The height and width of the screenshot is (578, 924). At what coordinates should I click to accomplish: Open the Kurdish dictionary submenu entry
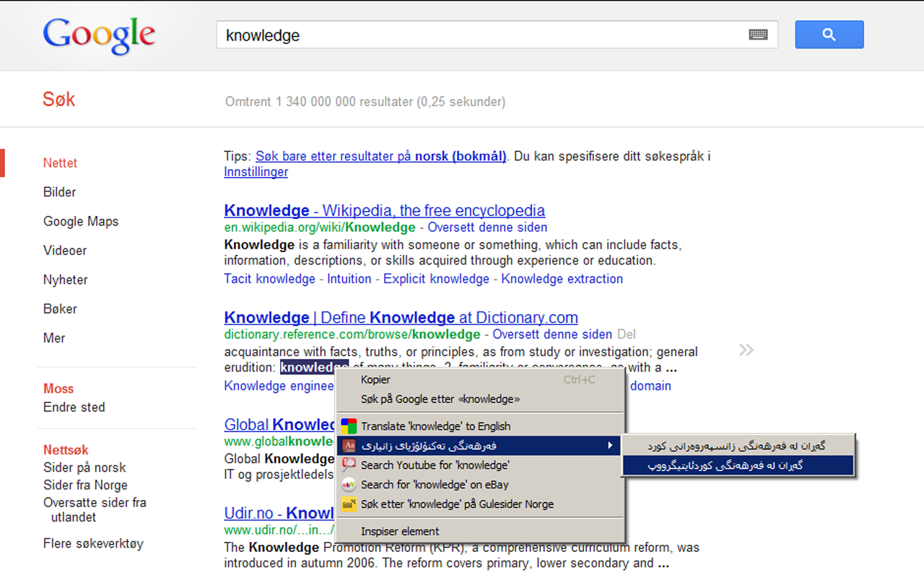point(480,446)
